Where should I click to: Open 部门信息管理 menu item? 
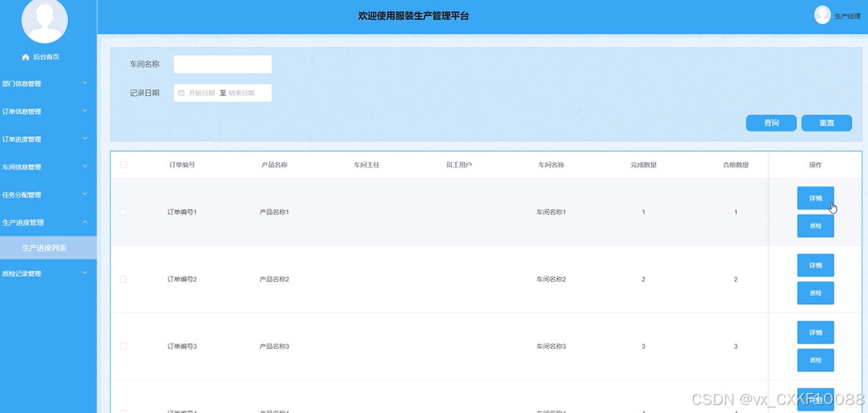coord(48,84)
